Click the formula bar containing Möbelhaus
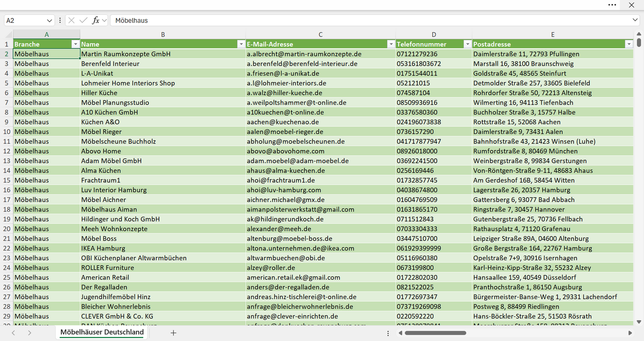Screen dimensions: 644x341 point(371,20)
